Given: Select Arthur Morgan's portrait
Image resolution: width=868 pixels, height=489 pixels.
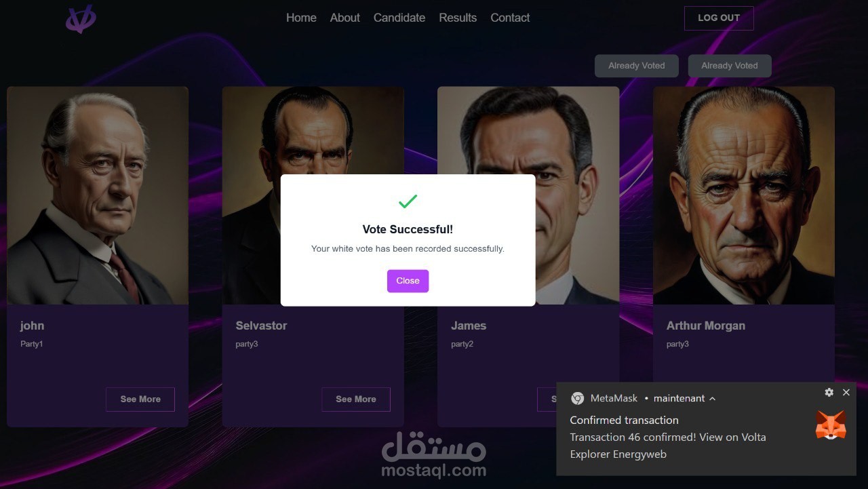Looking at the screenshot, I should pyautogui.click(x=743, y=194).
